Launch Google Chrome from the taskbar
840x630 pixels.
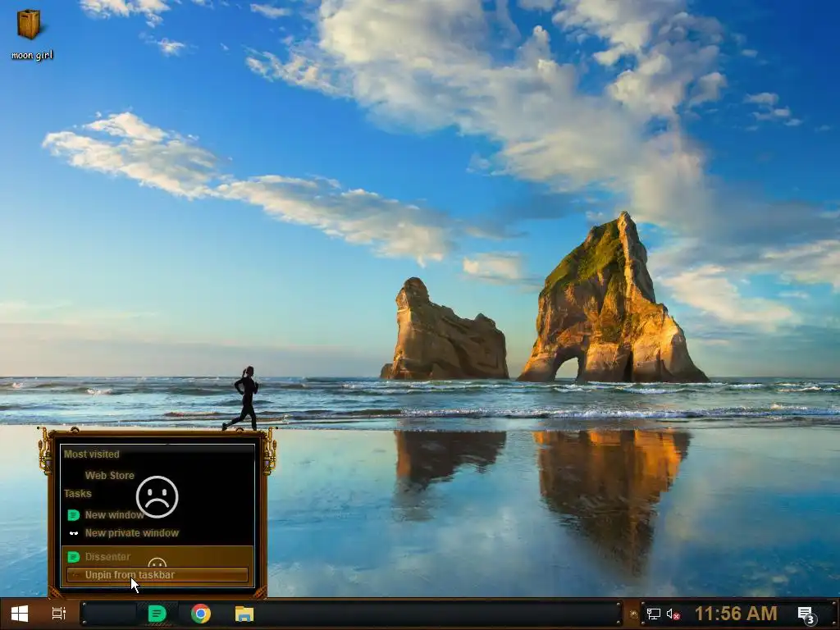coord(201,614)
